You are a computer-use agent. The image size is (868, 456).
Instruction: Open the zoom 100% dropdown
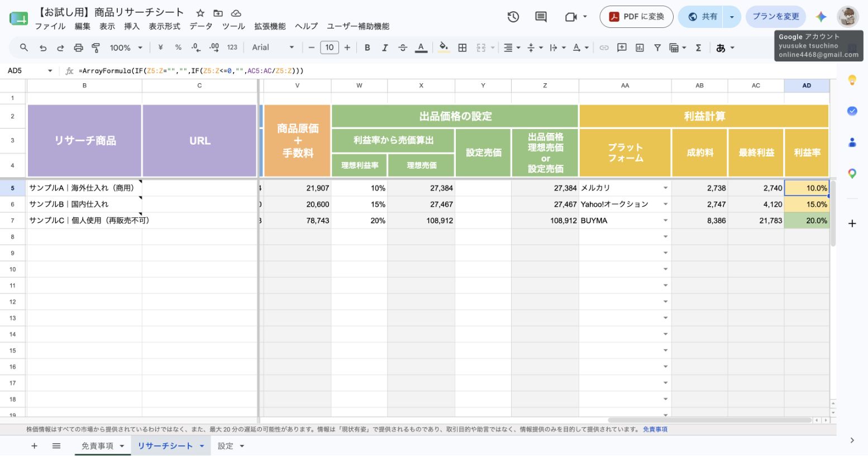tap(126, 47)
